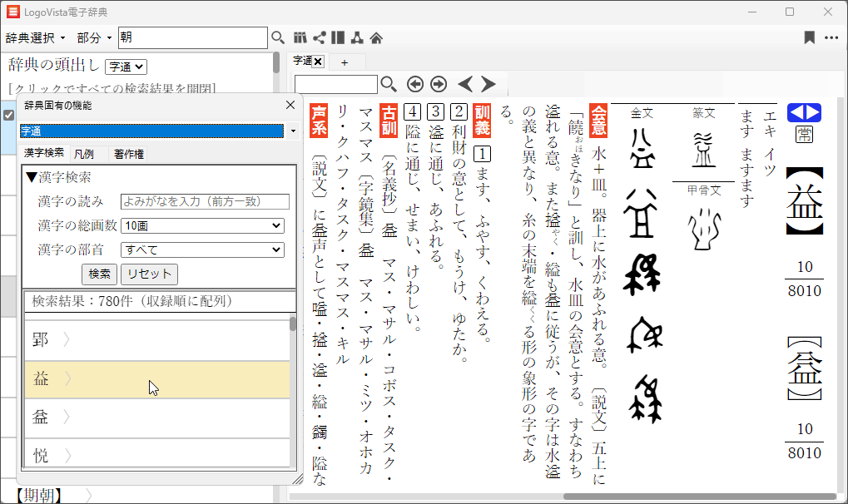
Task: Expand the 漢字の部首 dropdown showing すべて
Action: (x=202, y=250)
